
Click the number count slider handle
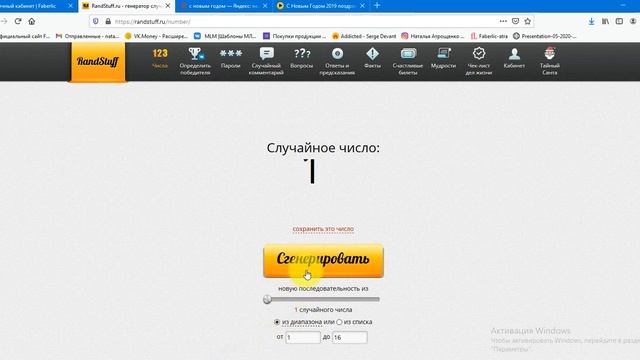267,299
